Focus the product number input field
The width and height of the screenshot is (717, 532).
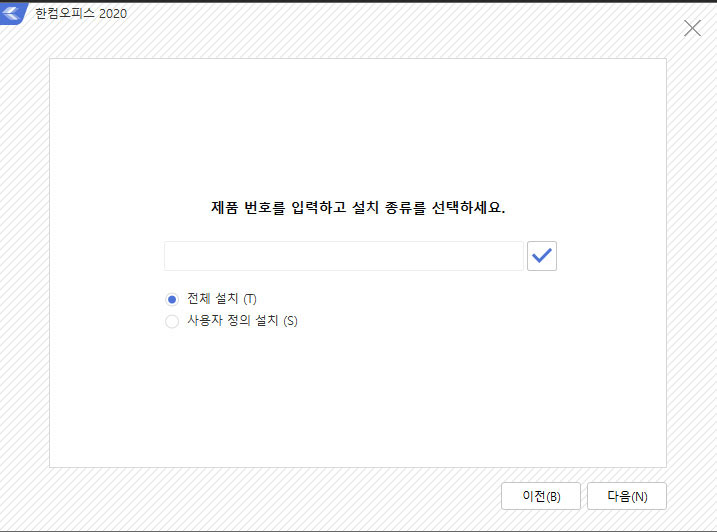[x=343, y=256]
